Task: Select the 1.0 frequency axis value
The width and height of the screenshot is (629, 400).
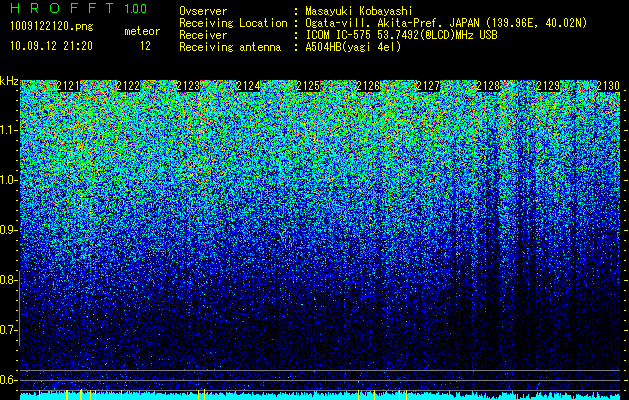Action: 8,180
